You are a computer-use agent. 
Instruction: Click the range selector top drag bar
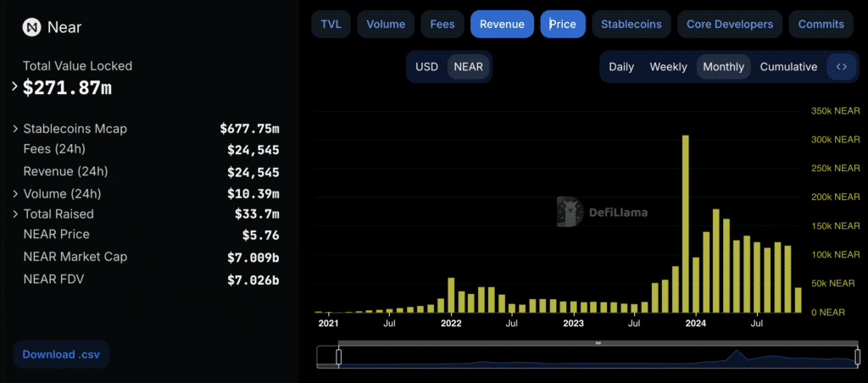point(598,343)
